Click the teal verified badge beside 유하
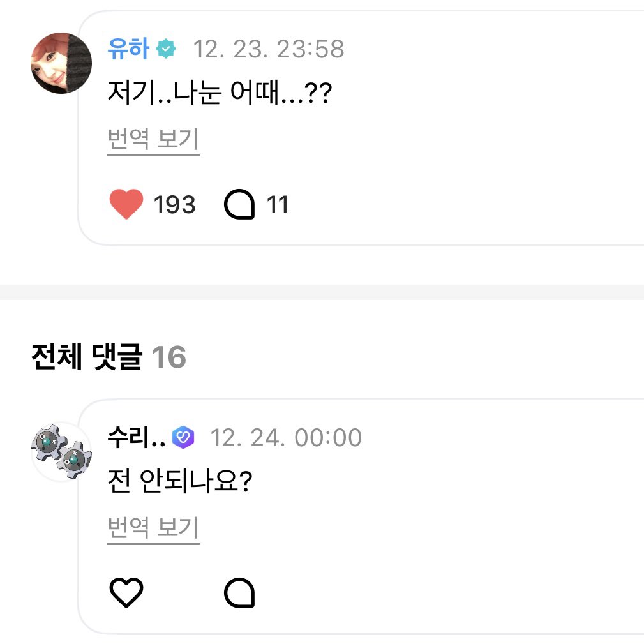644x644 pixels. coord(167,49)
